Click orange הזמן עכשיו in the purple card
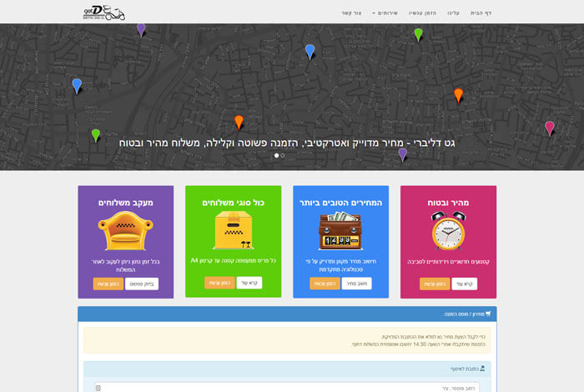 coord(108,284)
